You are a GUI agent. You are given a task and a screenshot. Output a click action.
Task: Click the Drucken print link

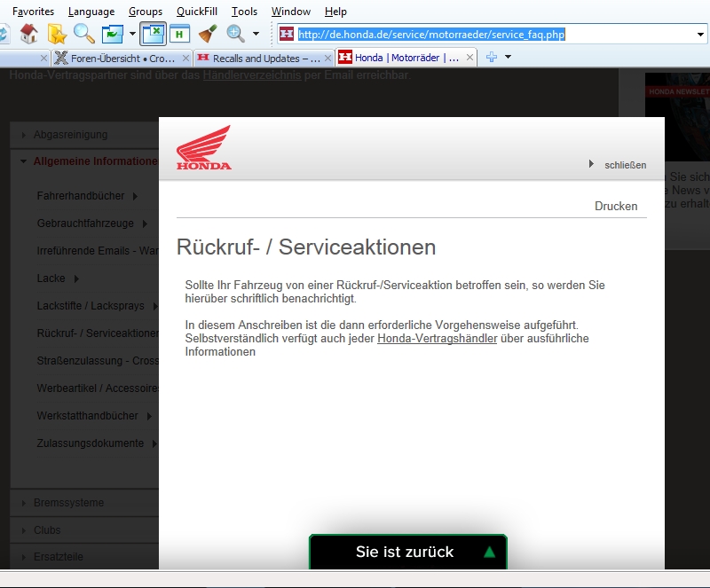coord(616,206)
